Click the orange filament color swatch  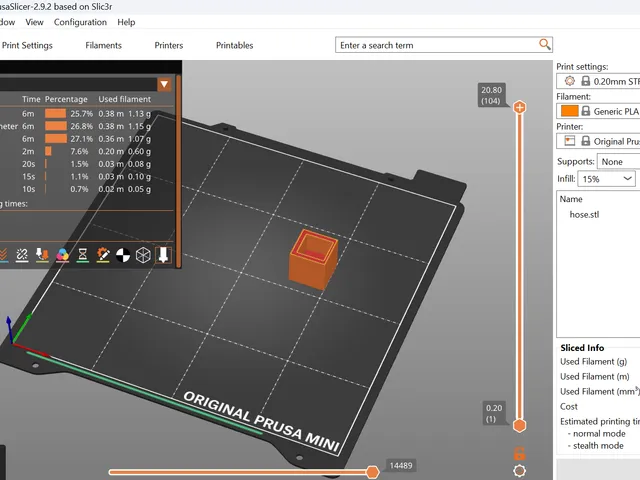pyautogui.click(x=569, y=111)
